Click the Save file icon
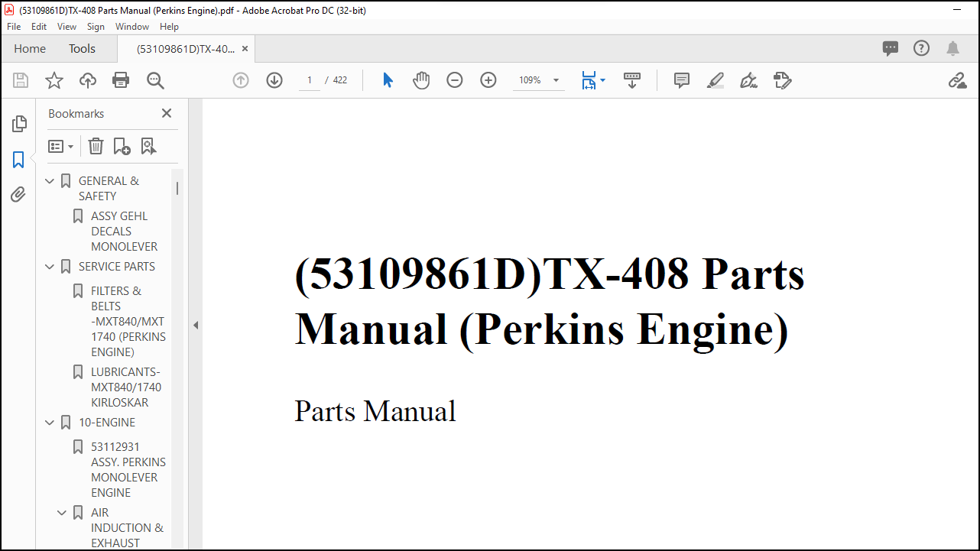 [21, 80]
